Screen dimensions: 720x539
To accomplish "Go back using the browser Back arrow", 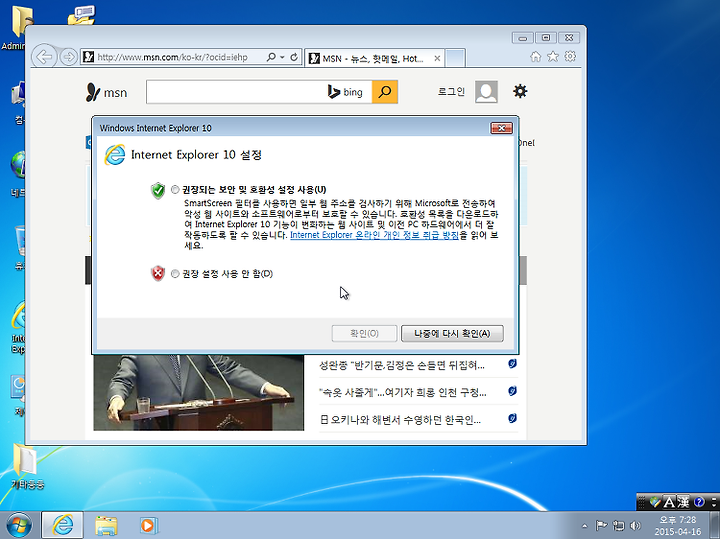I will 44,57.
